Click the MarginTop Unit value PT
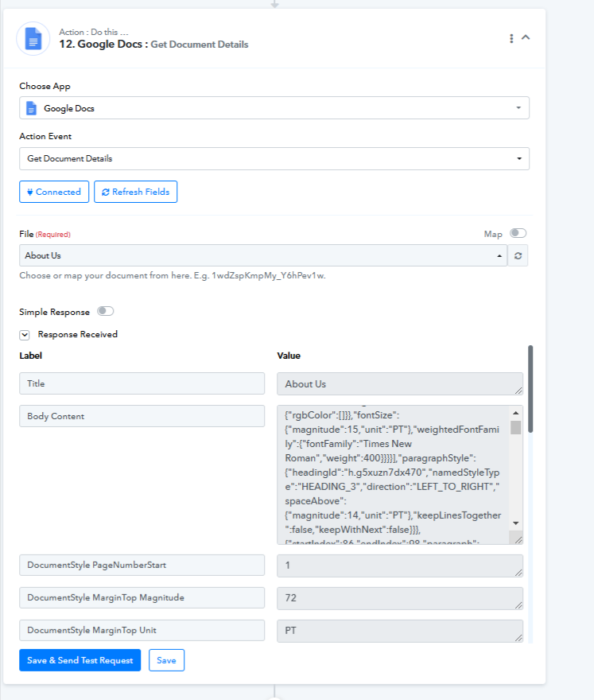Image resolution: width=594 pixels, height=700 pixels. pos(400,631)
